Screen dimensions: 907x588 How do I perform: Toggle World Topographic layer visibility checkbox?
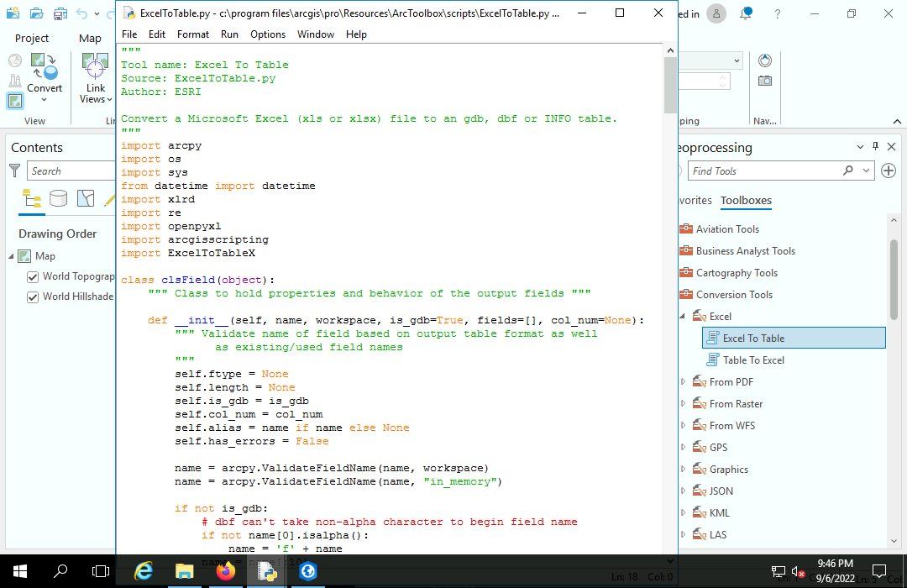[x=33, y=276]
